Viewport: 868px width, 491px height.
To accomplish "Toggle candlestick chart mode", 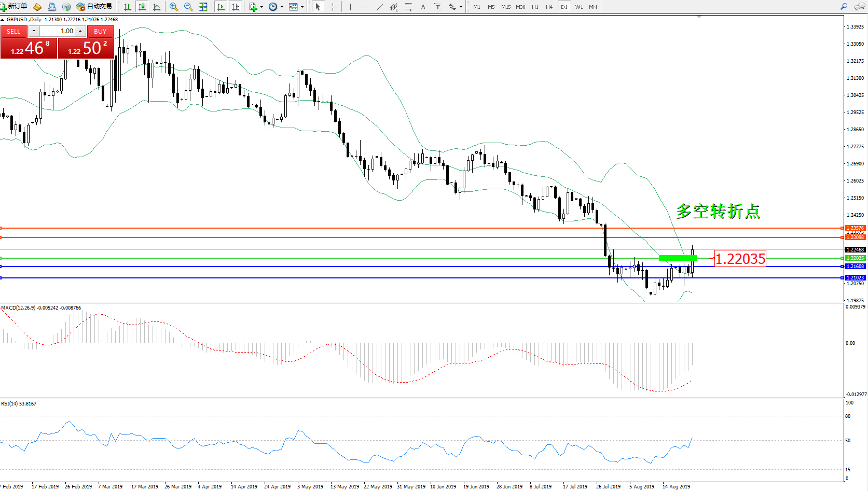I will point(142,7).
